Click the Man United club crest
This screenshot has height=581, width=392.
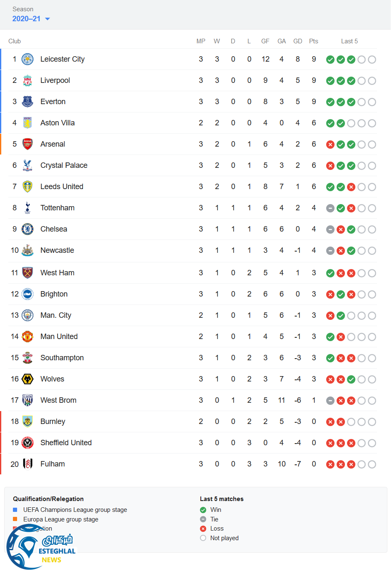pos(27,337)
